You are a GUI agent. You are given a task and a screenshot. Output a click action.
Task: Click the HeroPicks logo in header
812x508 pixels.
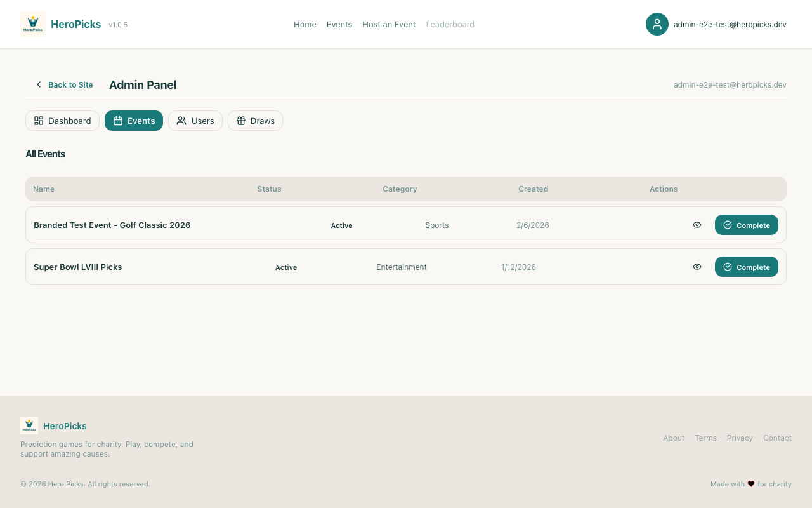[x=33, y=24]
